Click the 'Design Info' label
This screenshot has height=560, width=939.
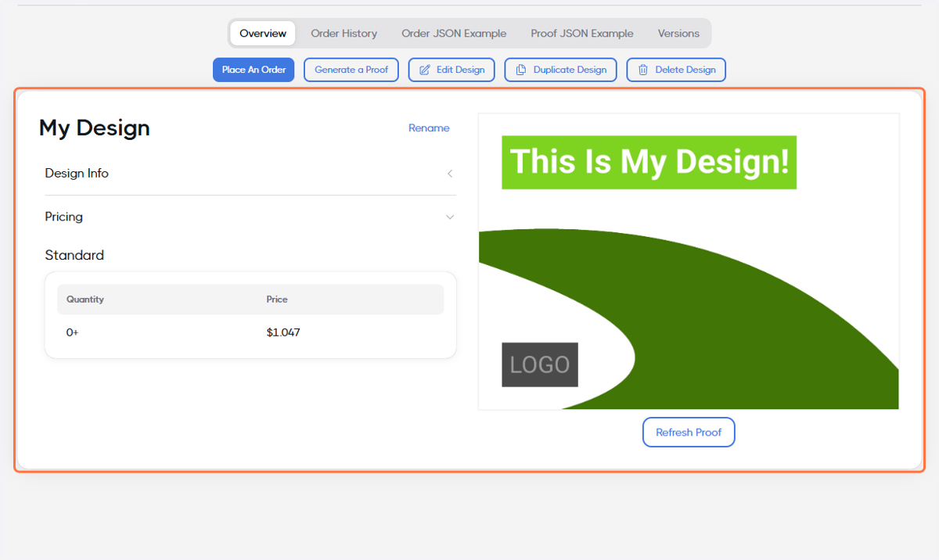[77, 174]
